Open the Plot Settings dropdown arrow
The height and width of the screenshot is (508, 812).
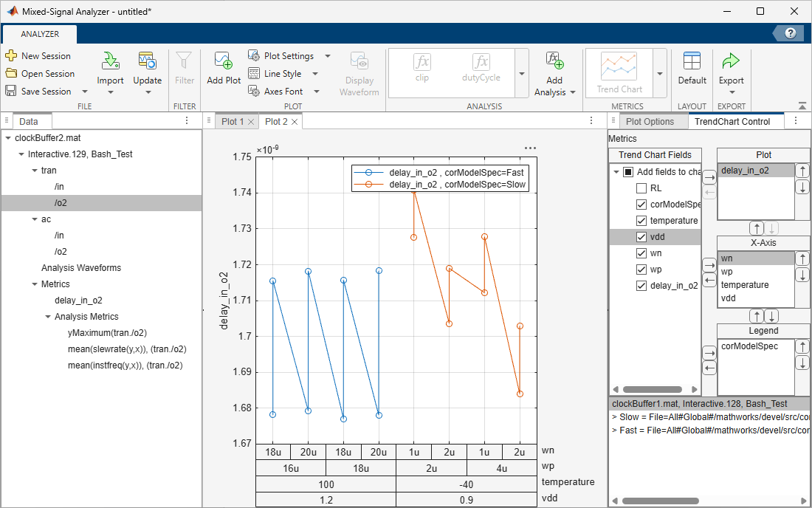tap(327, 56)
